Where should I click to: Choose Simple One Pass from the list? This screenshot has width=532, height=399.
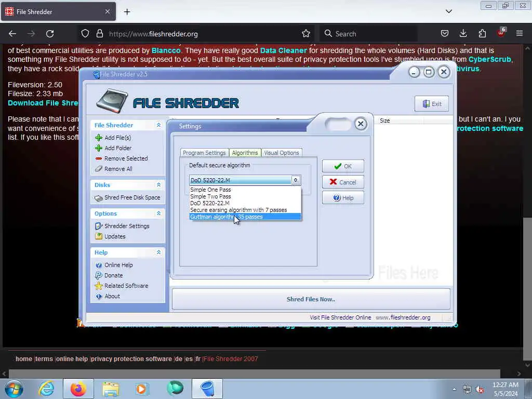[x=245, y=190]
